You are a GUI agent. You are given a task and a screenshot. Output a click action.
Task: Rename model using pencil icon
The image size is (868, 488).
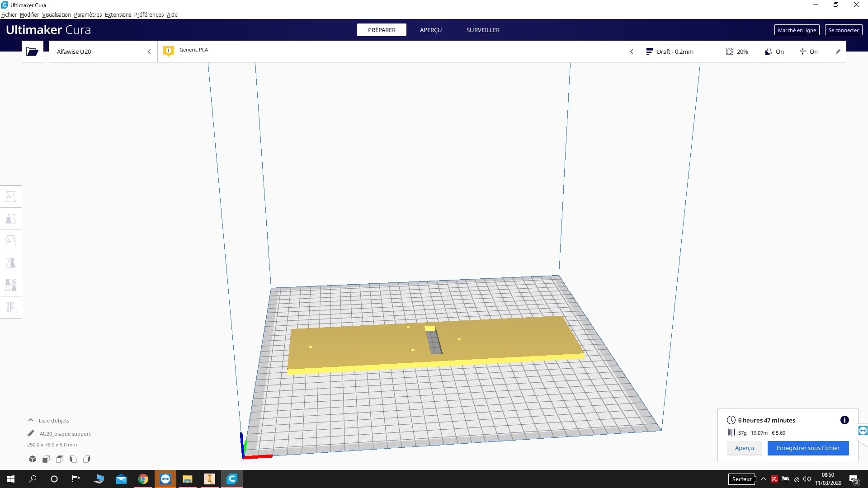pyautogui.click(x=31, y=434)
